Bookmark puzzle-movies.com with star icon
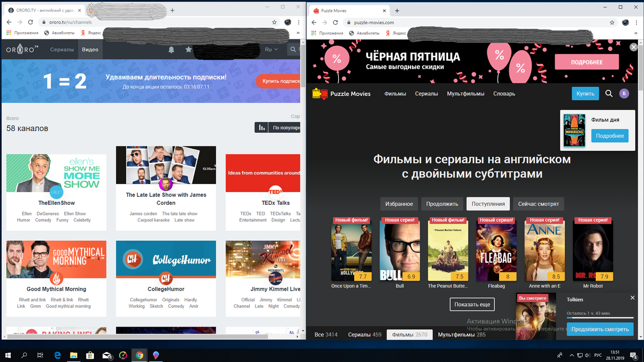Image resolution: width=644 pixels, height=362 pixels. click(x=612, y=23)
